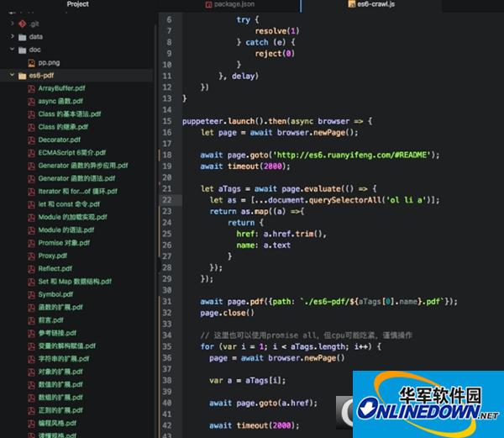Click the 'href: a.href.trim(),' line

tap(281, 234)
